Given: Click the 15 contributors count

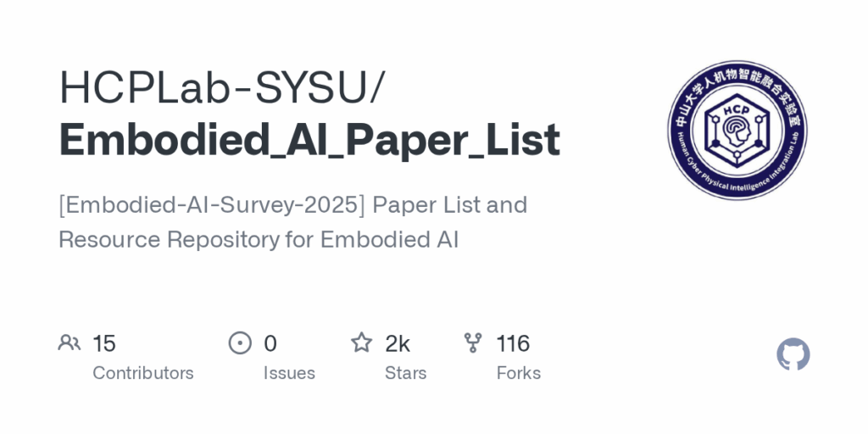Looking at the screenshot, I should click(104, 343).
